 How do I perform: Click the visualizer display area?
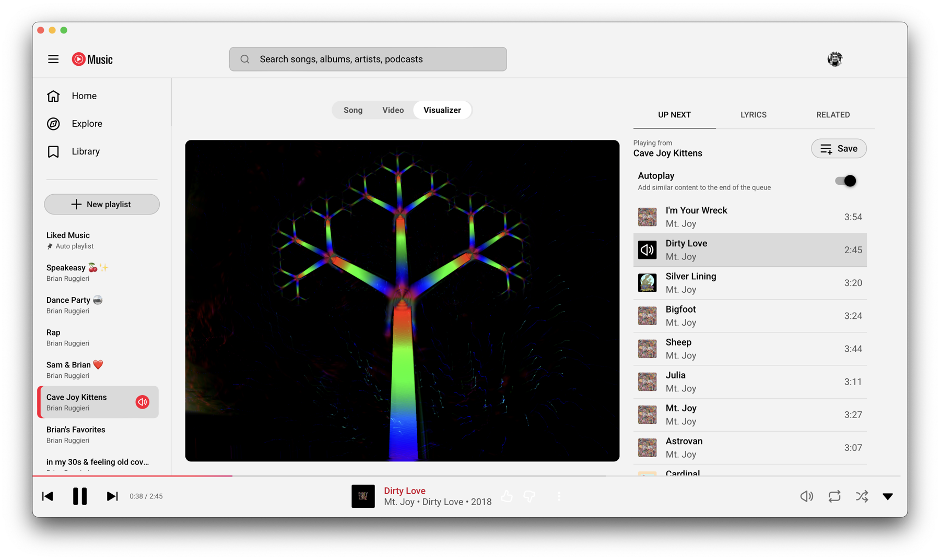[x=402, y=301]
